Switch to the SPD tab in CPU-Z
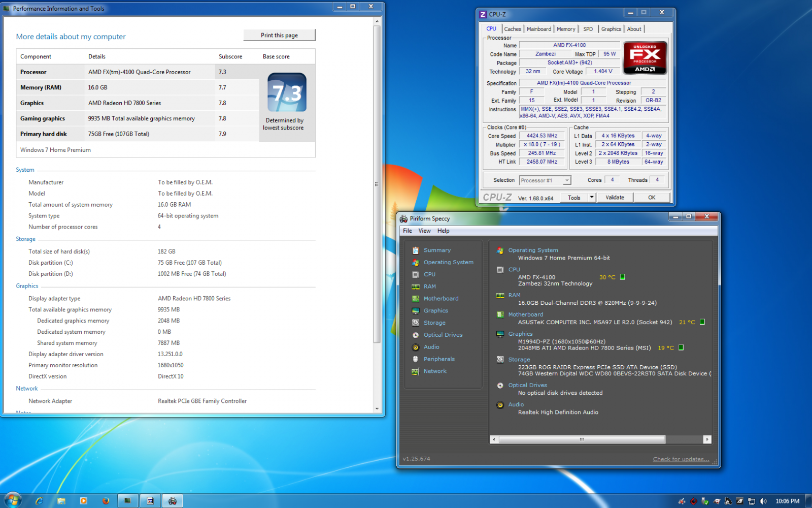The height and width of the screenshot is (508, 812). pos(588,29)
